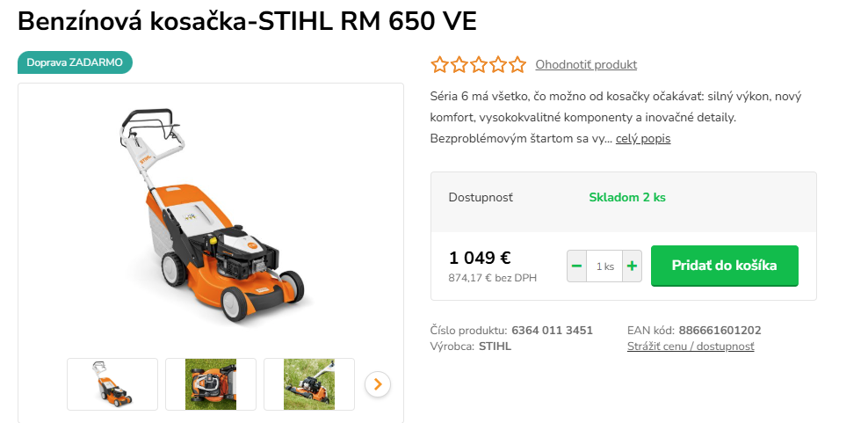This screenshot has width=868, height=423.
Task: Add the mower with Pridať do košíka
Action: tap(724, 266)
